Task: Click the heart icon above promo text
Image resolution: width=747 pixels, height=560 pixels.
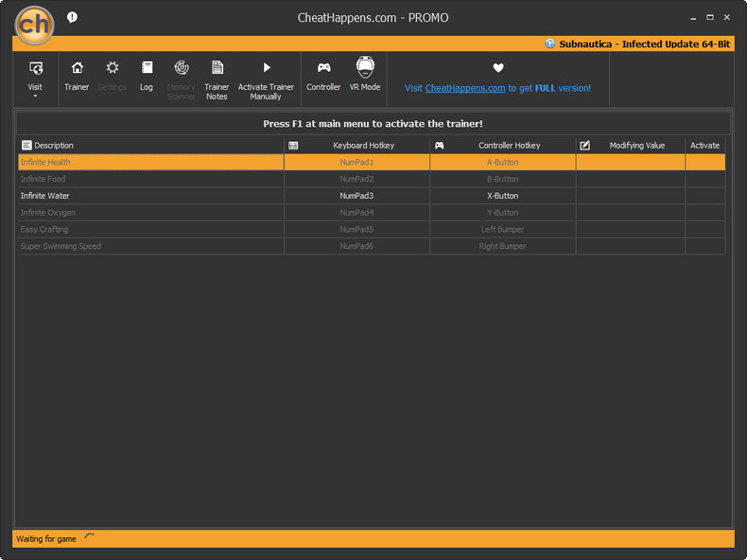Action: point(498,68)
